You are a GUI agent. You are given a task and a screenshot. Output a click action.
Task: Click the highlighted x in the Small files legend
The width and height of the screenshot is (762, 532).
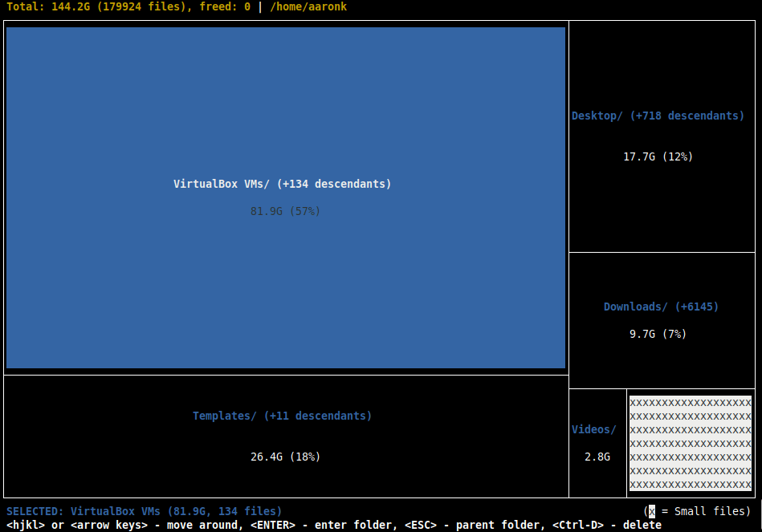pyautogui.click(x=652, y=511)
